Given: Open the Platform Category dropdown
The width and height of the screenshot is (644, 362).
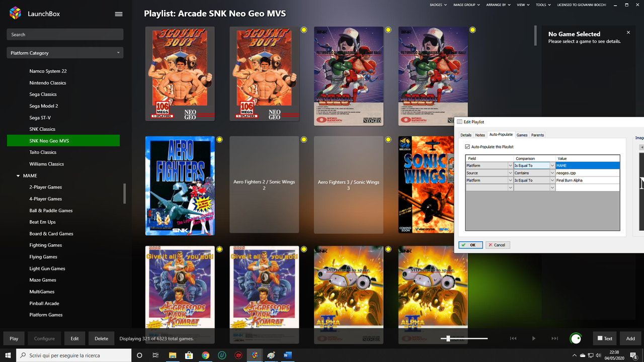Looking at the screenshot, I should coord(65,53).
